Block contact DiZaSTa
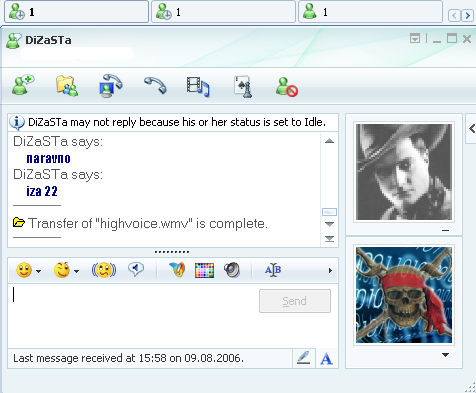The height and width of the screenshot is (393, 476). coord(287,87)
